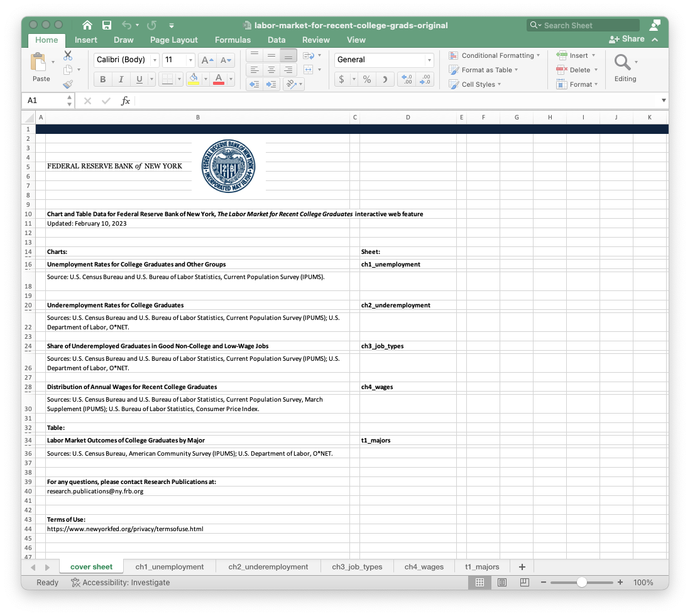Click the zoom slider handle

(582, 583)
